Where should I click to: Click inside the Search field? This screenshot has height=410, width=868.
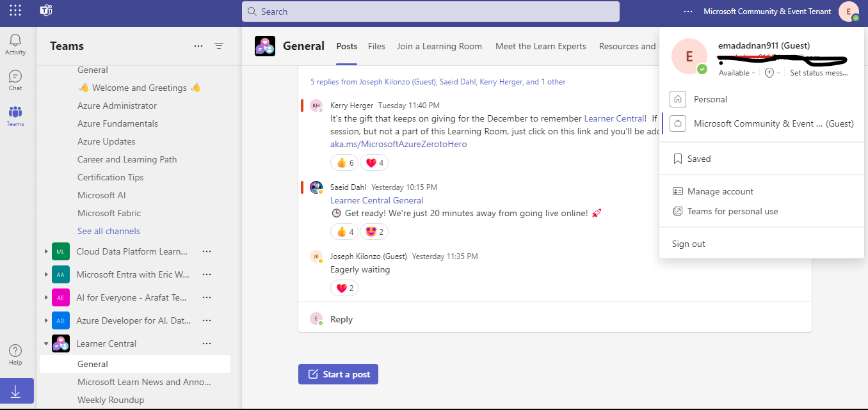point(430,11)
